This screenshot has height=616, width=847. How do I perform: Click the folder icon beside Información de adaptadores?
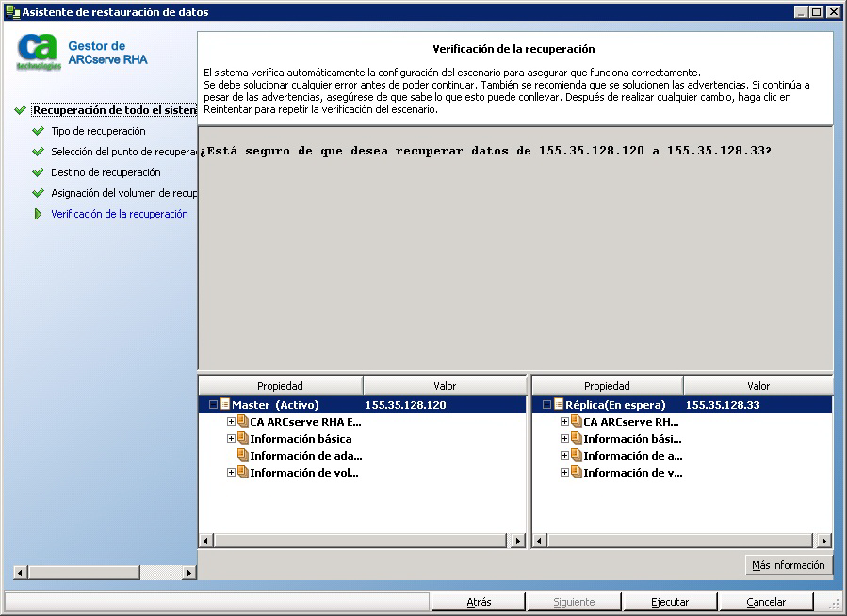(x=242, y=456)
